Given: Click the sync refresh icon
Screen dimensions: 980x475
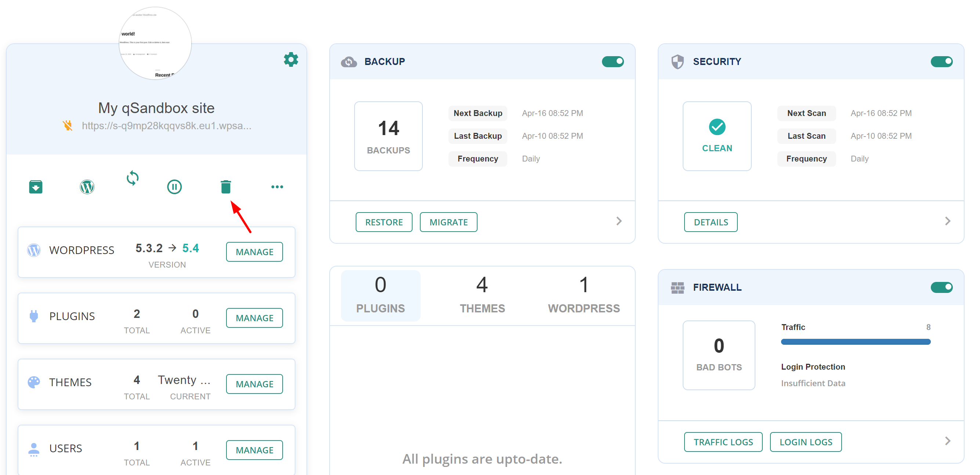Looking at the screenshot, I should coord(133,178).
